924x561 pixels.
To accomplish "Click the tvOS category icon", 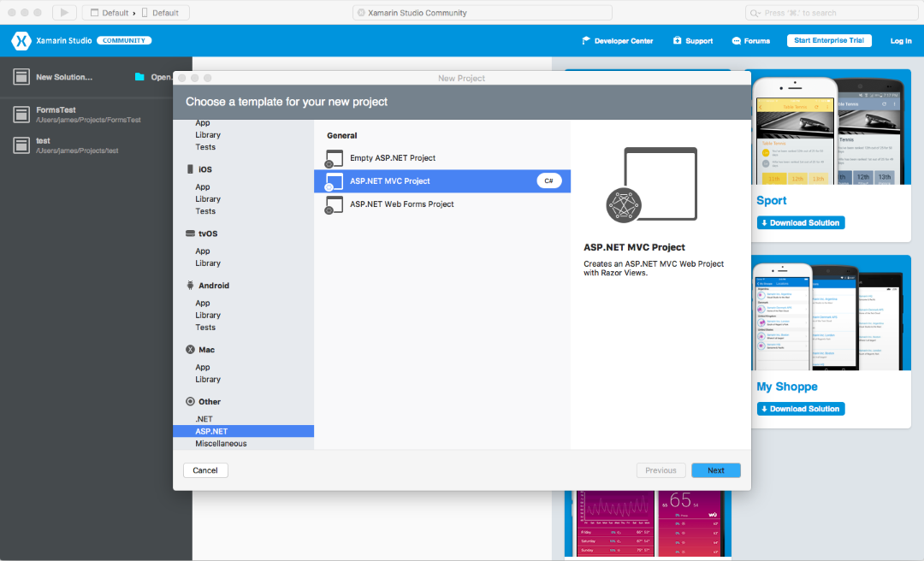I will coord(190,233).
